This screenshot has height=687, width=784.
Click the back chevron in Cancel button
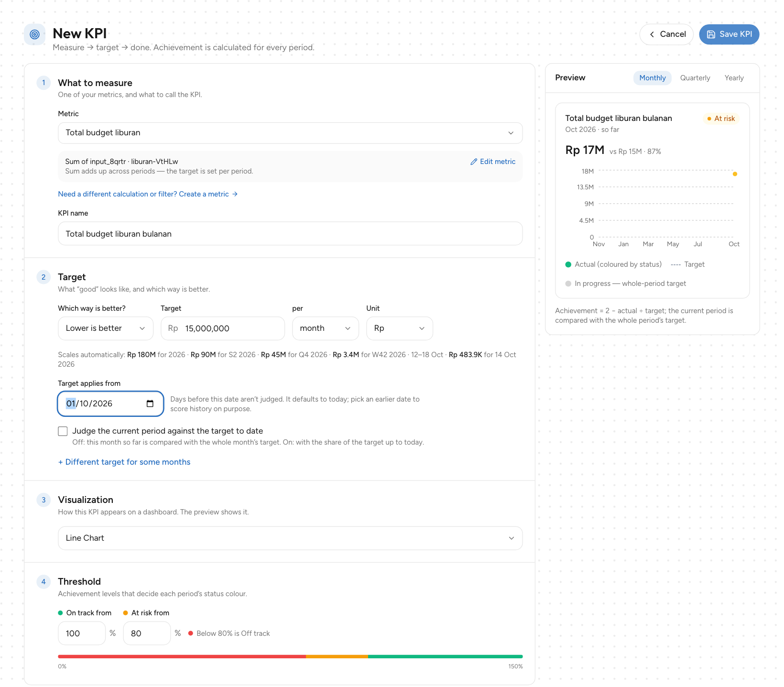pyautogui.click(x=652, y=34)
